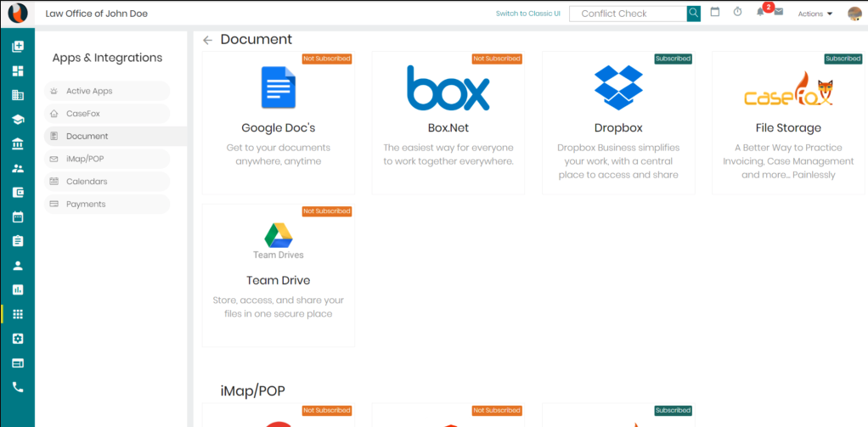The height and width of the screenshot is (427, 868).
Task: Expand the Actions dropdown menu
Action: [x=814, y=14]
